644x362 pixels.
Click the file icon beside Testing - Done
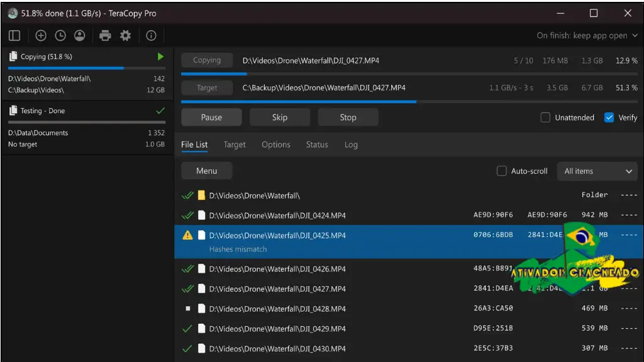coord(13,111)
